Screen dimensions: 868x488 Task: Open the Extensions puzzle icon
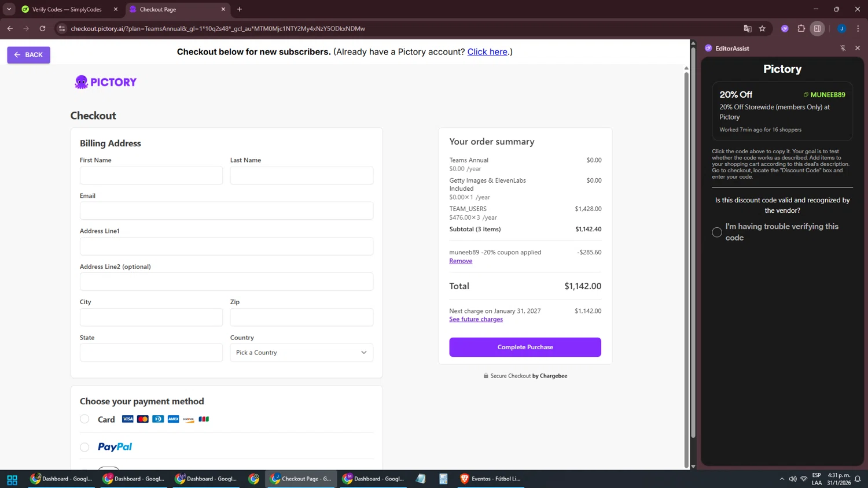click(801, 28)
